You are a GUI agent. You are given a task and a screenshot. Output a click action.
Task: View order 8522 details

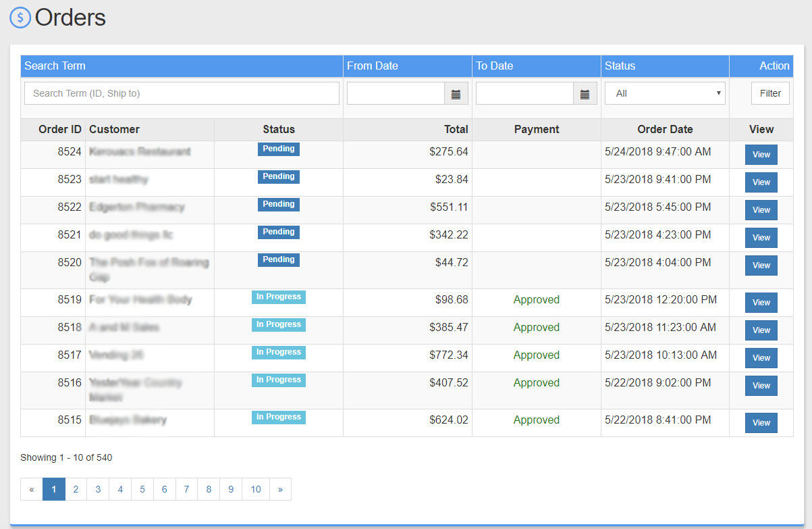[x=761, y=210]
